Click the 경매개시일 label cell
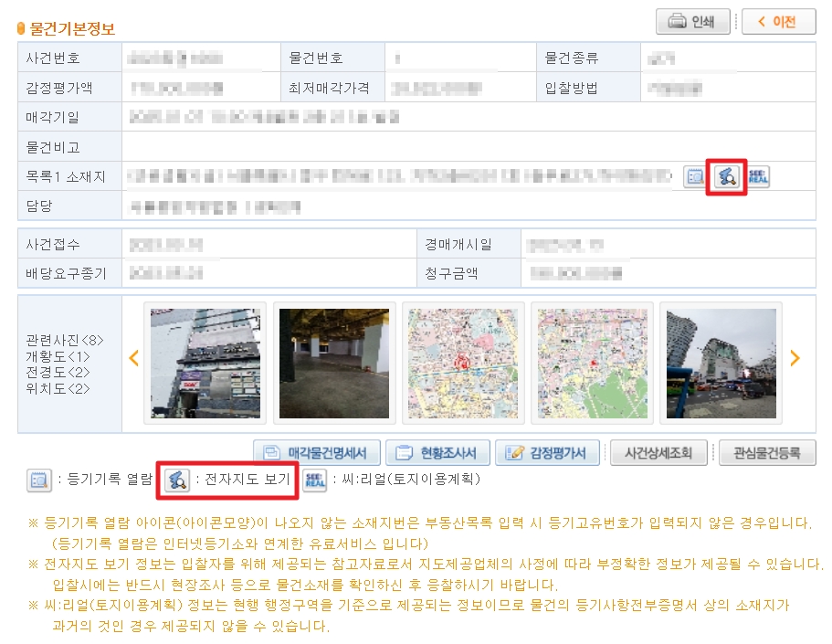Screen dimensions: 832x644 469,244
